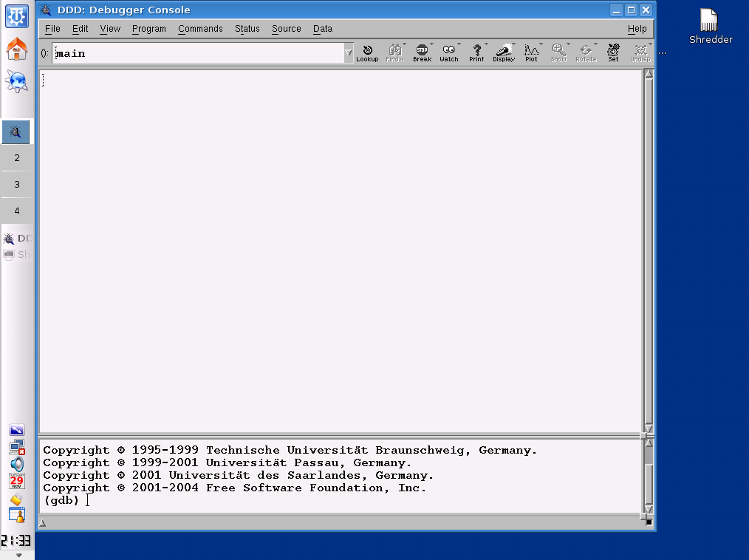The image size is (749, 560).
Task: Click the Universität Passau copyright line
Action: (227, 462)
